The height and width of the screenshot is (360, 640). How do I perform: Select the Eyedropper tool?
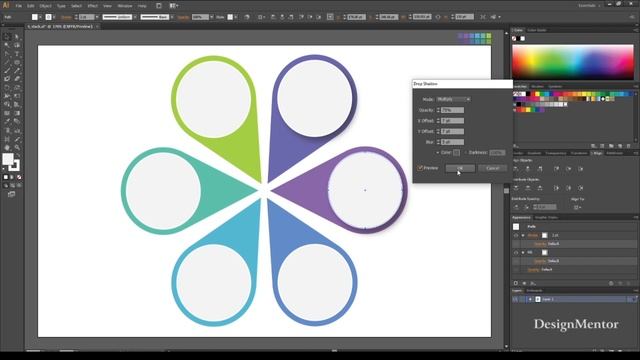(x=7, y=122)
